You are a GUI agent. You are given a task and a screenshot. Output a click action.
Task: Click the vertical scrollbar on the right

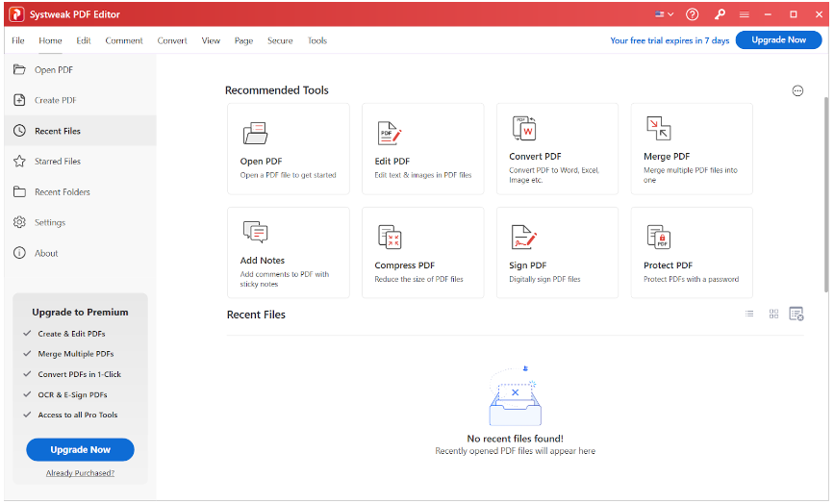coord(826,194)
